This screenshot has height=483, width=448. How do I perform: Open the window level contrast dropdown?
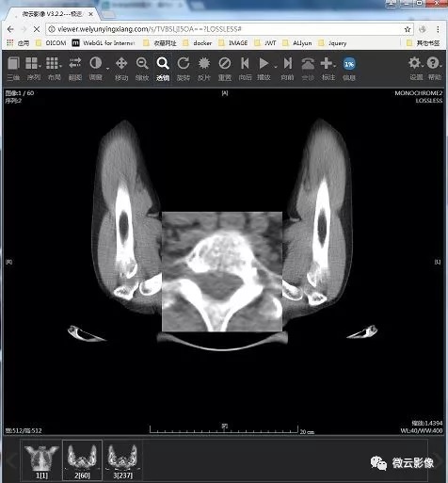(107, 68)
